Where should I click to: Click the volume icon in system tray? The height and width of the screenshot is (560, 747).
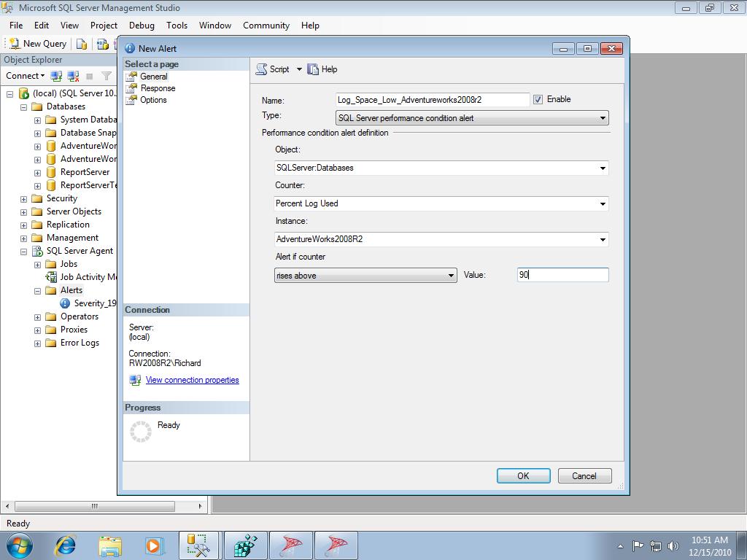(x=673, y=545)
